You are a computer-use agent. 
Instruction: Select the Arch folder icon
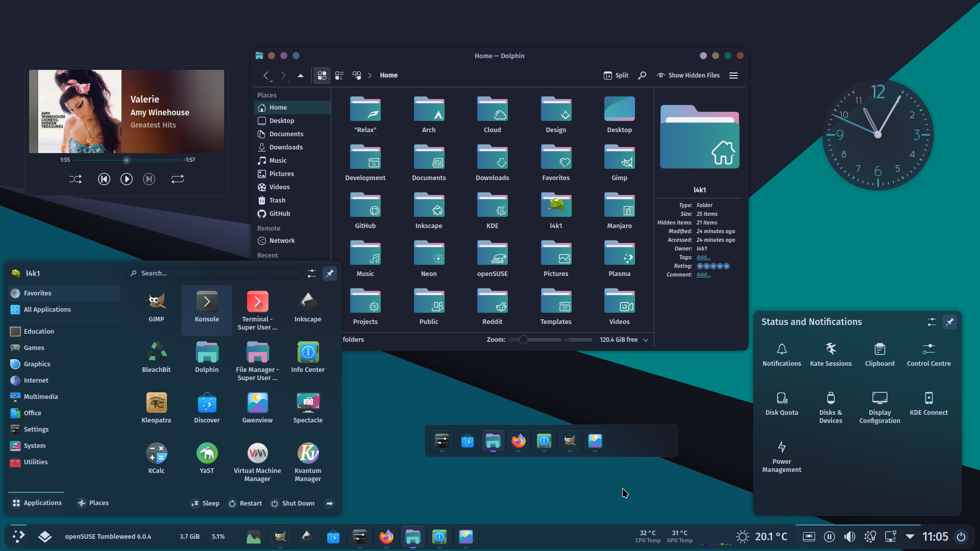coord(429,109)
